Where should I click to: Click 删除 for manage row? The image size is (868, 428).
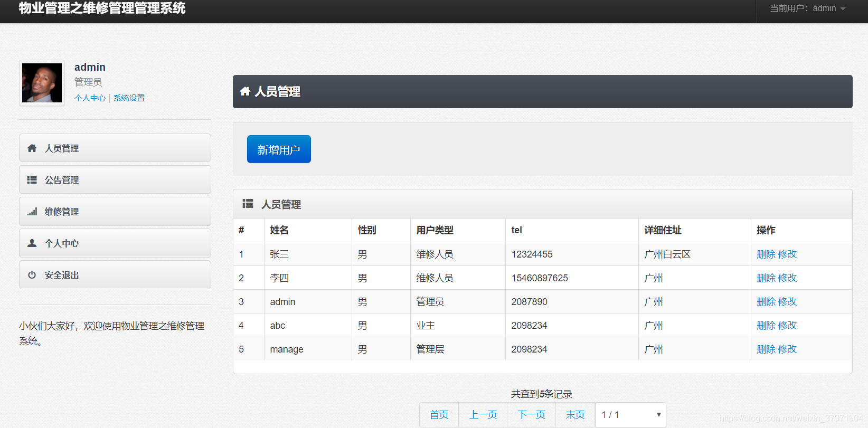pyautogui.click(x=766, y=349)
